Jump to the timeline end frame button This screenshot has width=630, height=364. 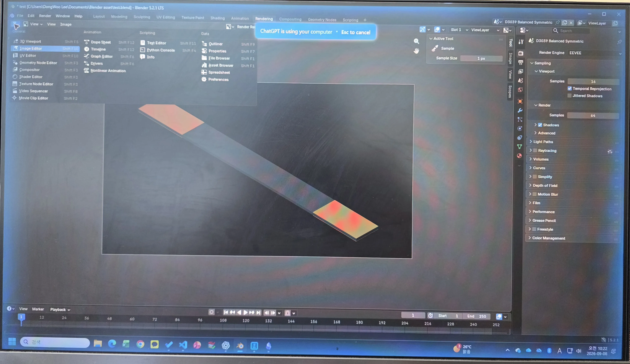259,313
